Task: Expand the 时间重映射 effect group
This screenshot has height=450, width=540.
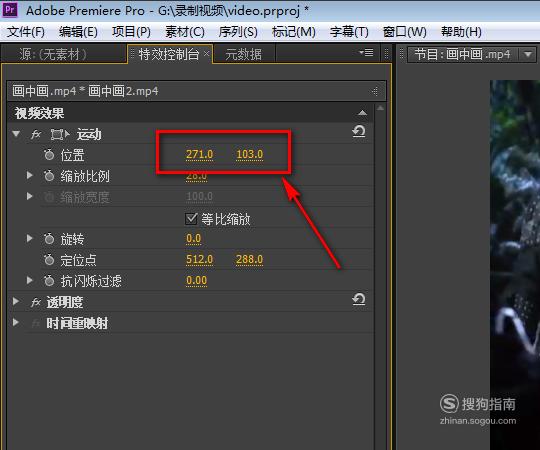Action: tap(16, 323)
